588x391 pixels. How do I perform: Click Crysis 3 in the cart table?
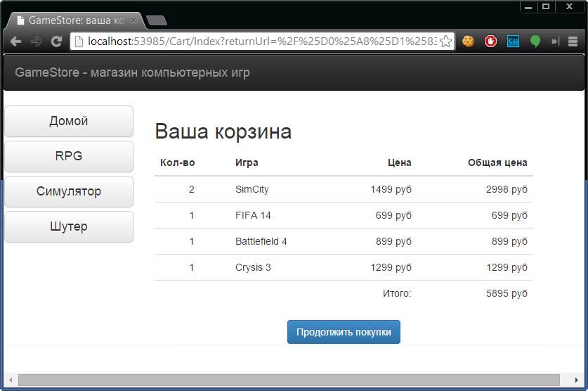[253, 267]
